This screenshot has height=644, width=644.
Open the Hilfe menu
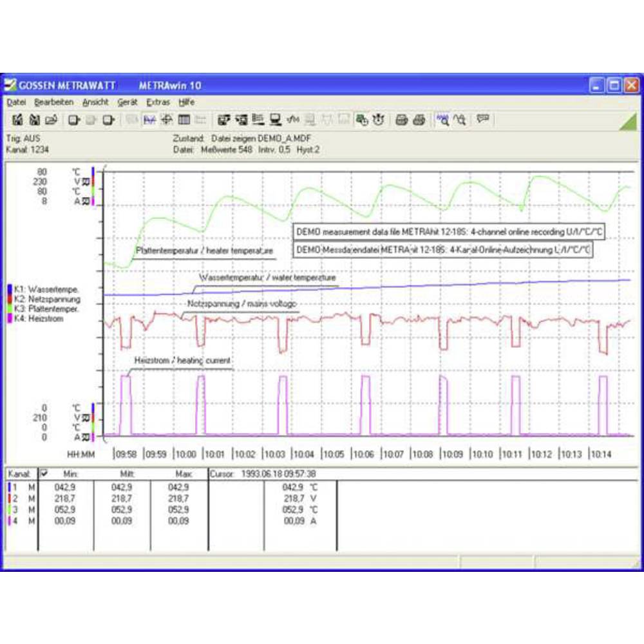click(187, 102)
